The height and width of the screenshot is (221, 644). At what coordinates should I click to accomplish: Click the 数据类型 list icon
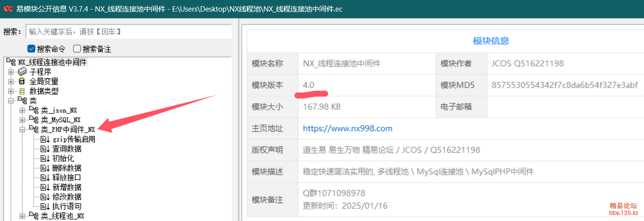[x=22, y=91]
